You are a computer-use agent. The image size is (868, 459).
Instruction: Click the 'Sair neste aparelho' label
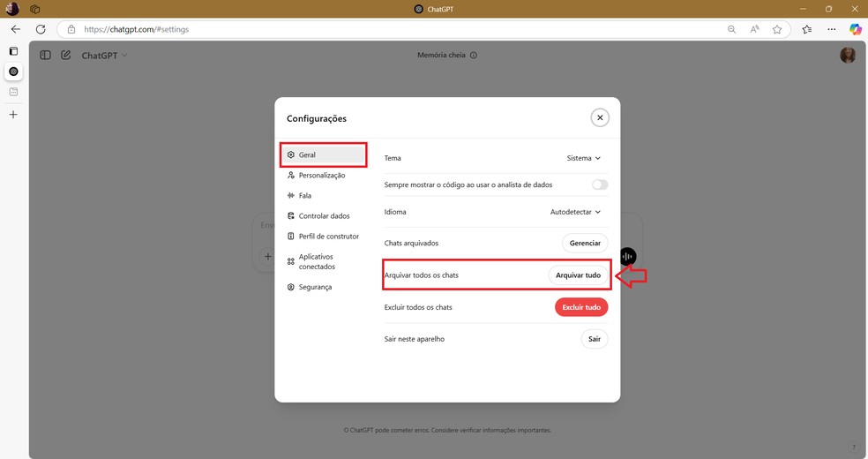tap(414, 339)
